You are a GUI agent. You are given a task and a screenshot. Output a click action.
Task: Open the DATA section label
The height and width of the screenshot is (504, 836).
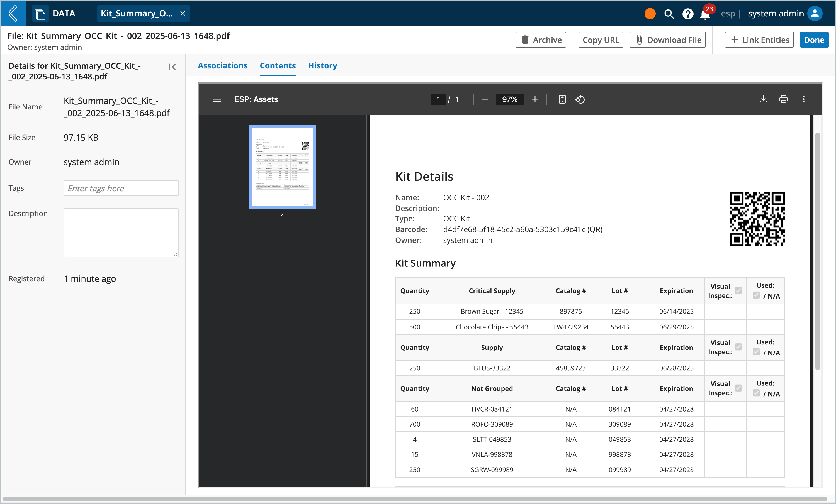point(64,13)
